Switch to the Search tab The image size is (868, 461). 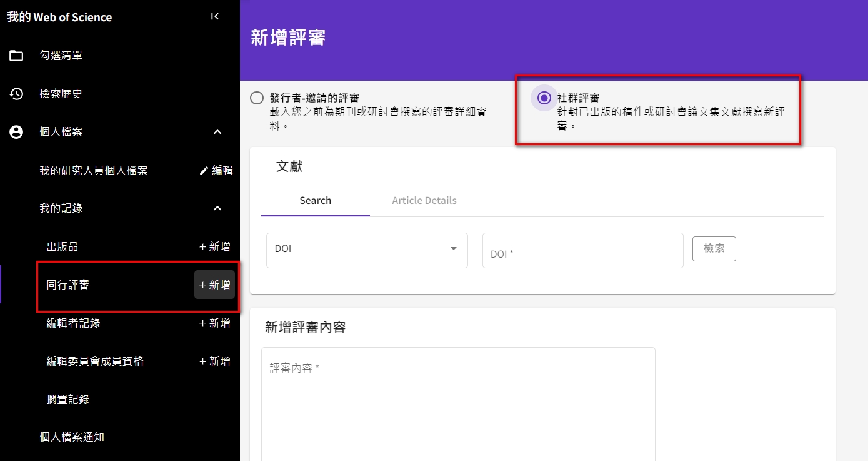click(x=316, y=201)
